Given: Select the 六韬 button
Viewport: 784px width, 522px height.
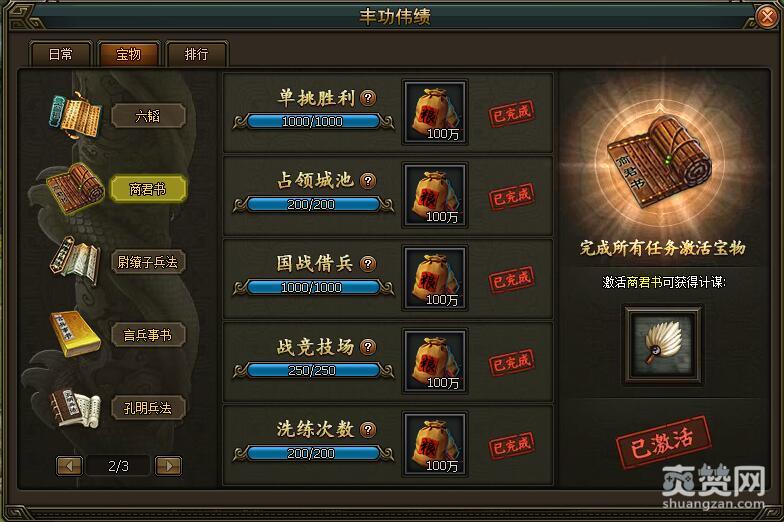Looking at the screenshot, I should coord(148,116).
